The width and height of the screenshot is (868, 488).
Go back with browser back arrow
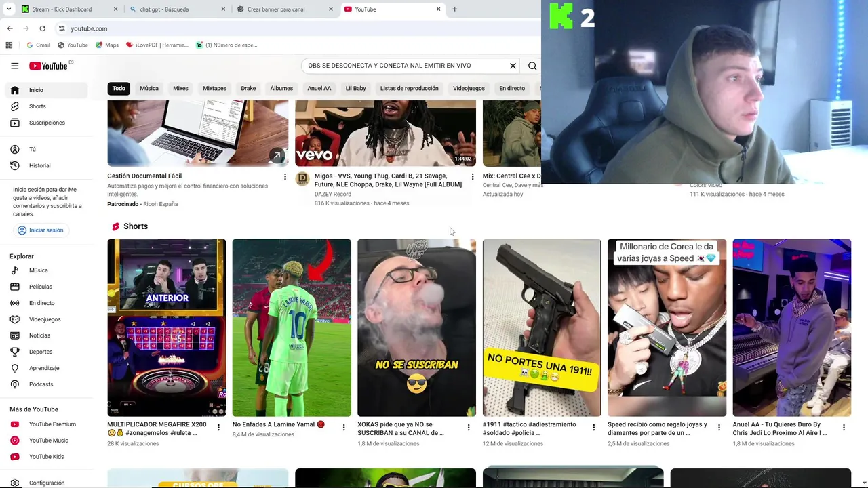(x=9, y=28)
